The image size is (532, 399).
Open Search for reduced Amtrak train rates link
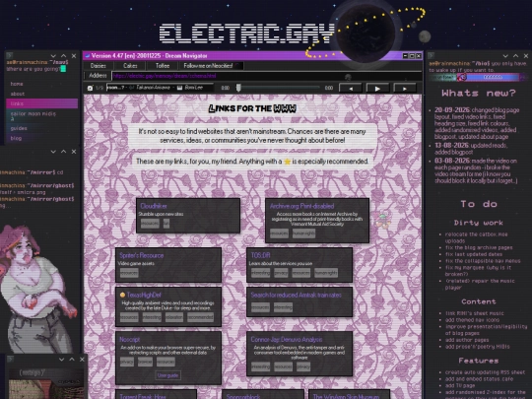297,296
